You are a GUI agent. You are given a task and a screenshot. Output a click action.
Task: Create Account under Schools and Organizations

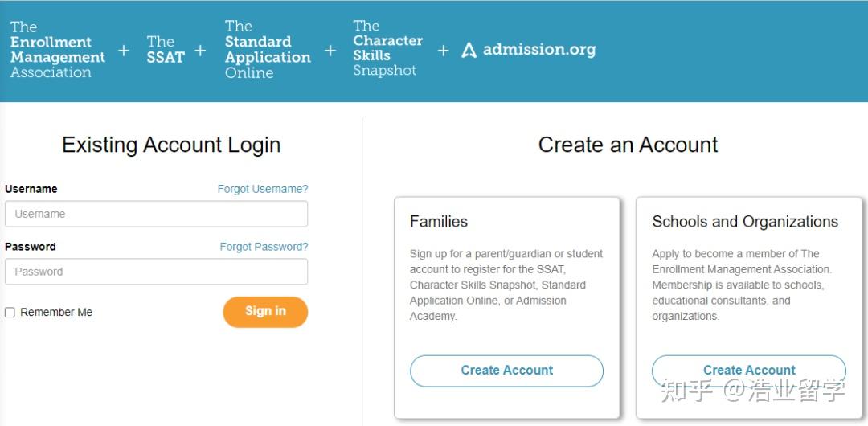(749, 370)
